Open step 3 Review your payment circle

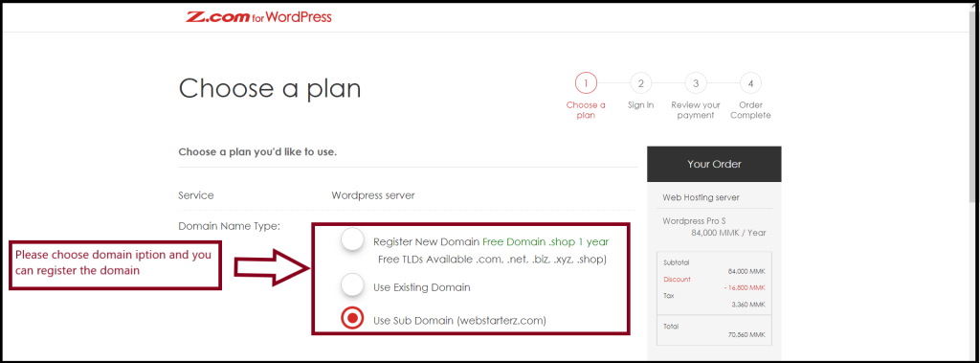696,82
